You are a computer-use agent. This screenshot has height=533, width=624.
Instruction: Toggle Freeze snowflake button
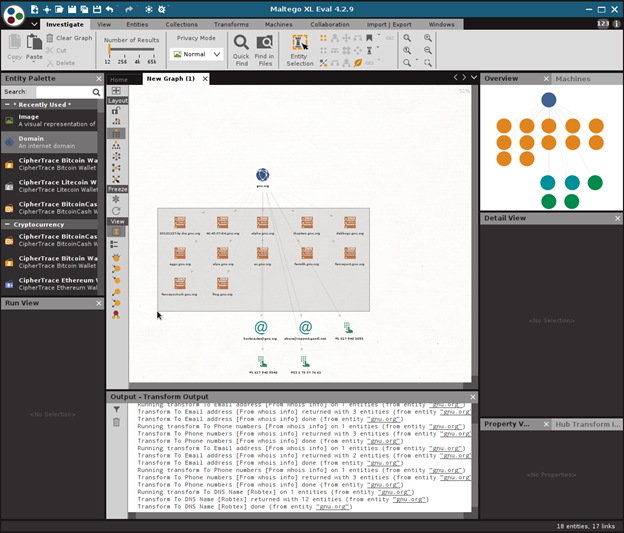(116, 199)
